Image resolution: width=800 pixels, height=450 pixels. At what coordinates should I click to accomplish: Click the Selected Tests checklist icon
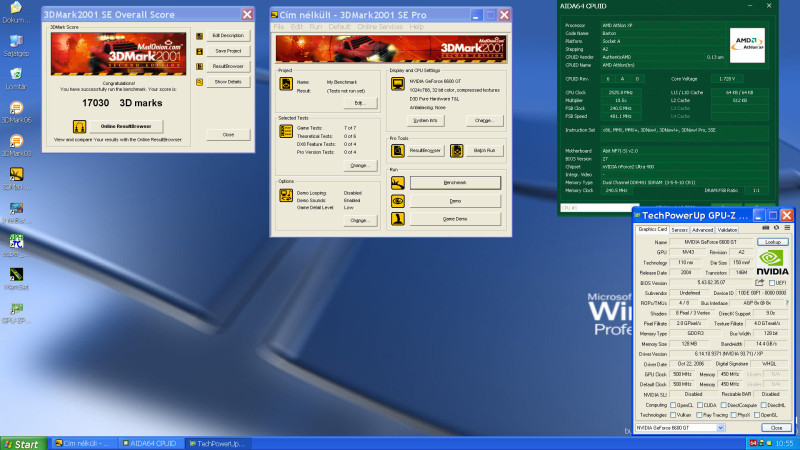[286, 131]
